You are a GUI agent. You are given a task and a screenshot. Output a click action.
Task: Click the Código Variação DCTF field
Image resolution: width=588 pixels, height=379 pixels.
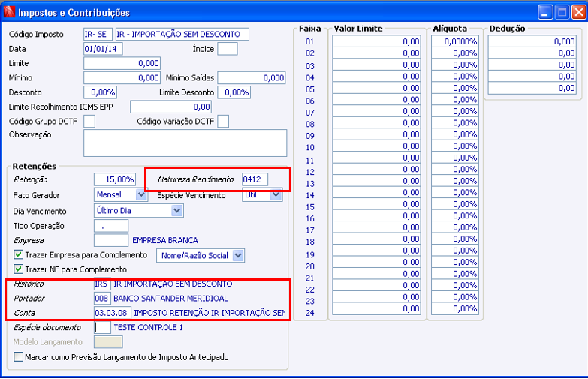click(x=223, y=122)
